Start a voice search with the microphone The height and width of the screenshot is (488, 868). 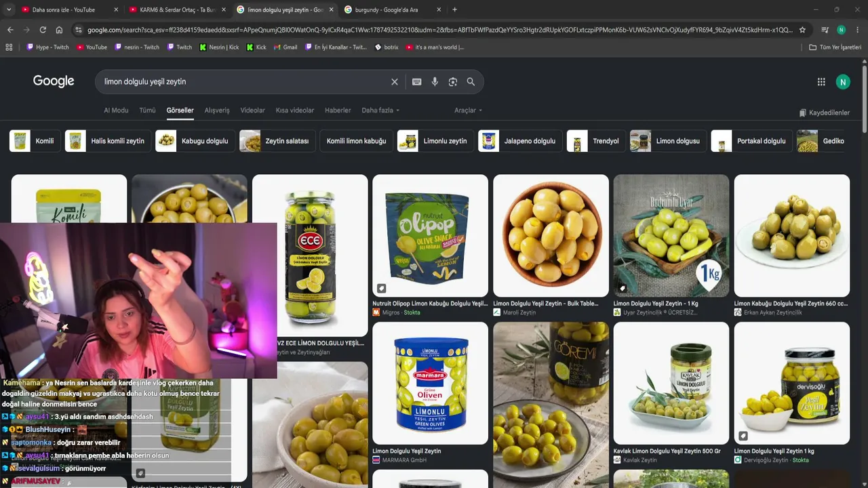click(435, 81)
